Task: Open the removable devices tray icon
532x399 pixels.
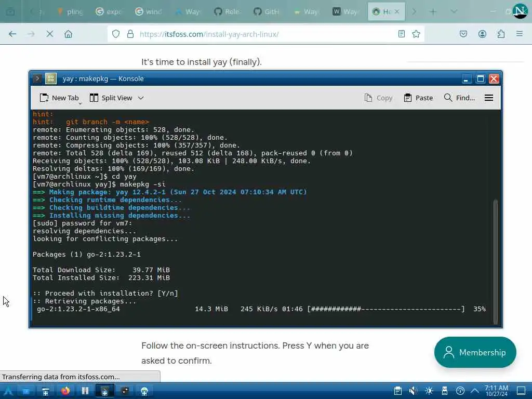Action: pos(445,391)
